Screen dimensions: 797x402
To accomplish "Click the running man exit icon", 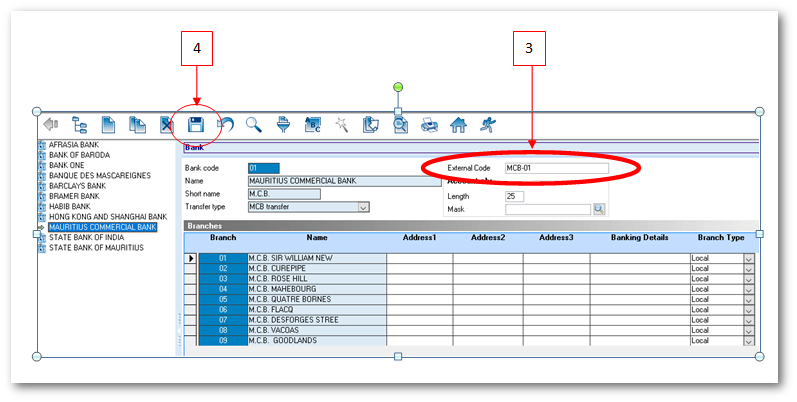I will pyautogui.click(x=487, y=125).
